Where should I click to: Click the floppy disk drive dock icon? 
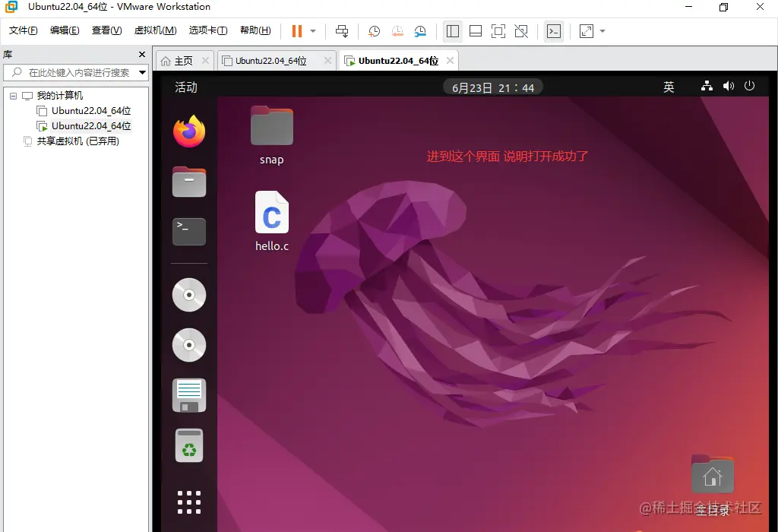(x=189, y=395)
